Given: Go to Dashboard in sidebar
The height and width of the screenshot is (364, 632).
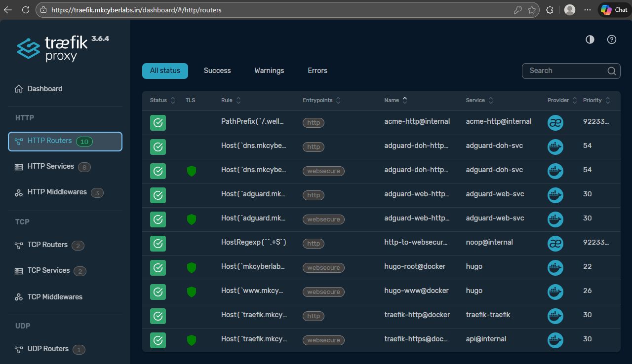Looking at the screenshot, I should (65, 89).
